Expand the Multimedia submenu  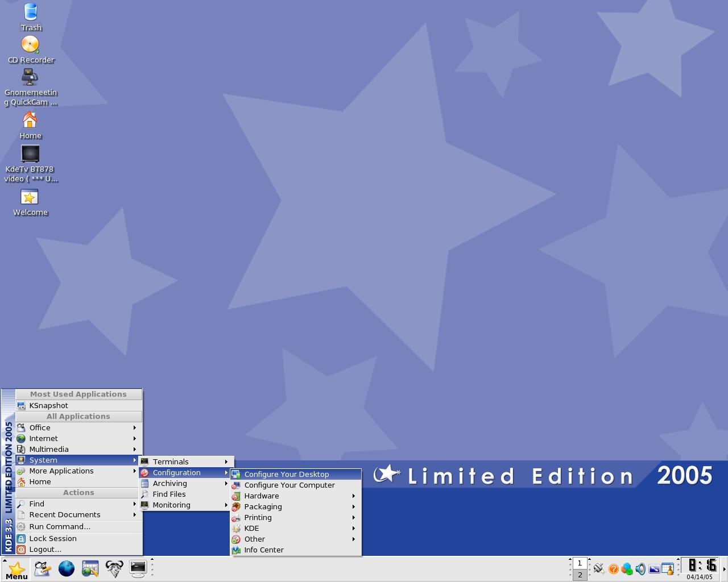coord(78,450)
